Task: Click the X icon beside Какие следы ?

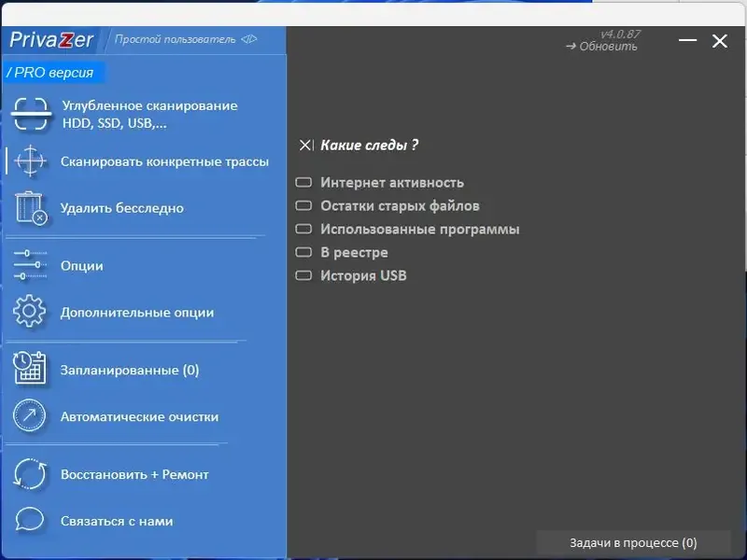Action: [x=306, y=146]
